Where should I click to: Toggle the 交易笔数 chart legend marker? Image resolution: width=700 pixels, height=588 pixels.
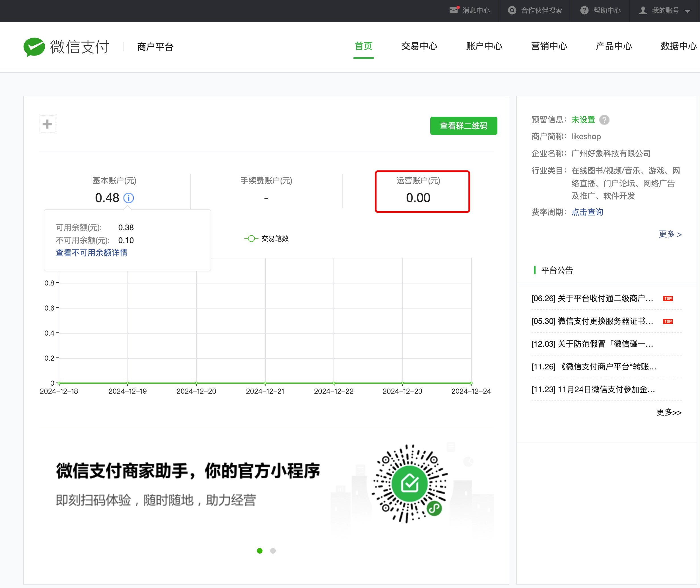[x=251, y=239]
